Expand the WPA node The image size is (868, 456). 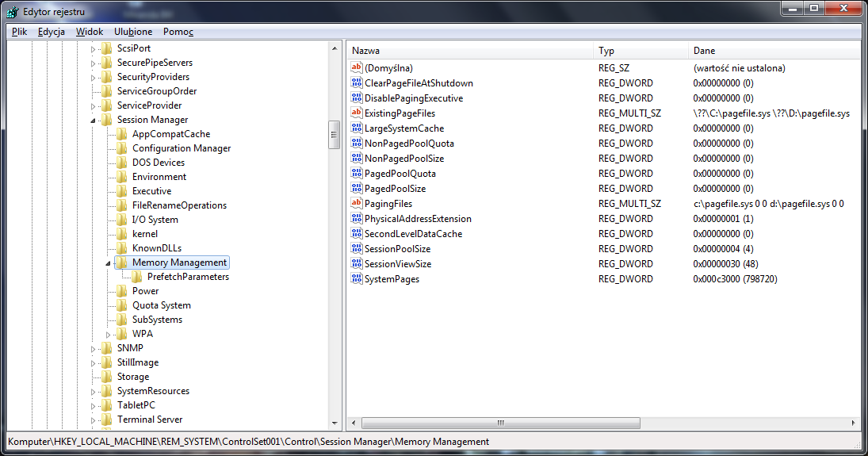coord(109,335)
